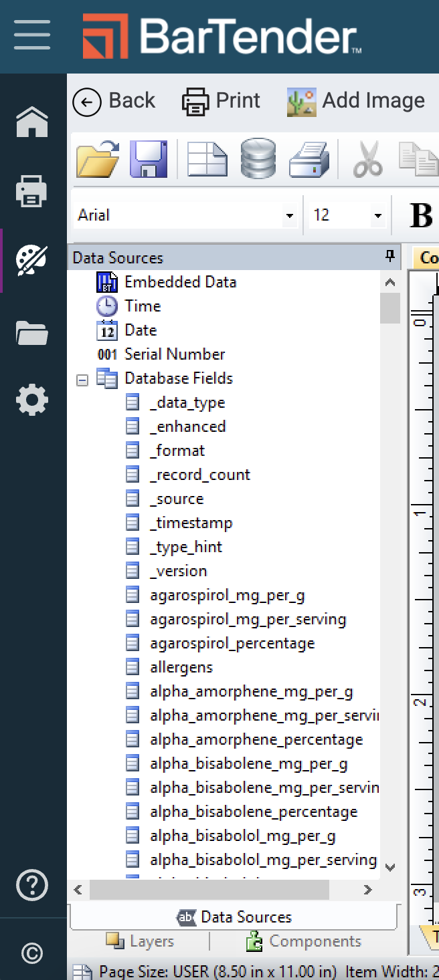
Task: Open the Help question mark icon
Action: coord(32,886)
